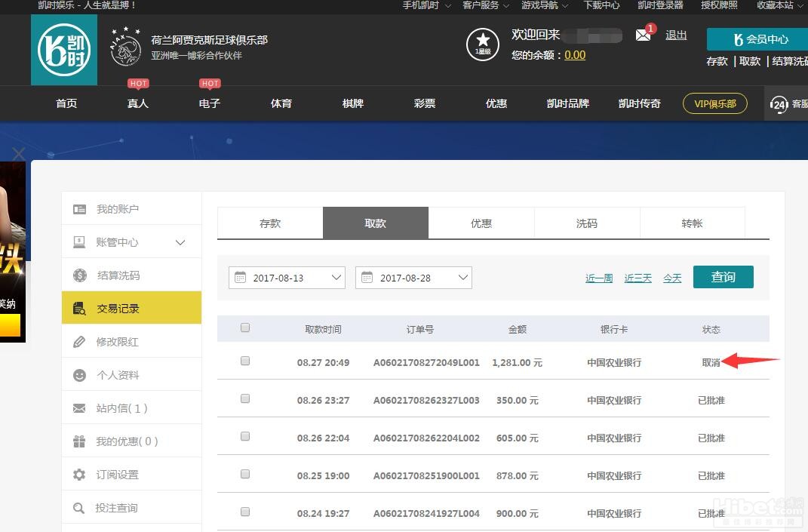Open 订阅设置 gear icon

[x=79, y=475]
